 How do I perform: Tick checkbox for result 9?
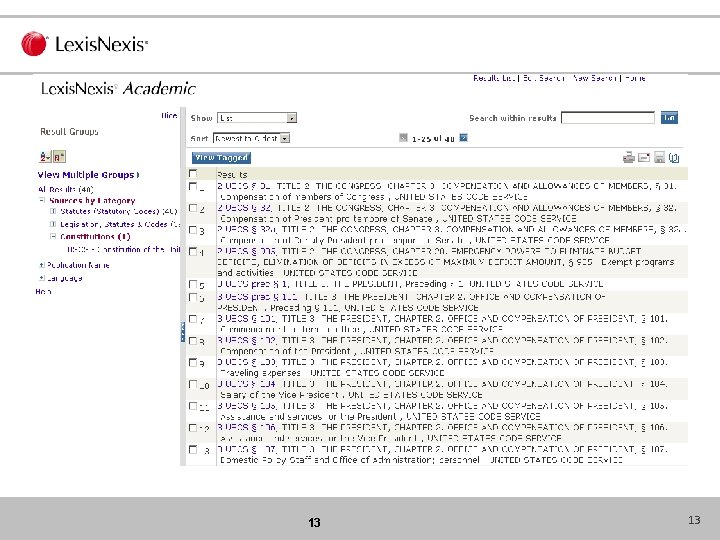pos(193,362)
